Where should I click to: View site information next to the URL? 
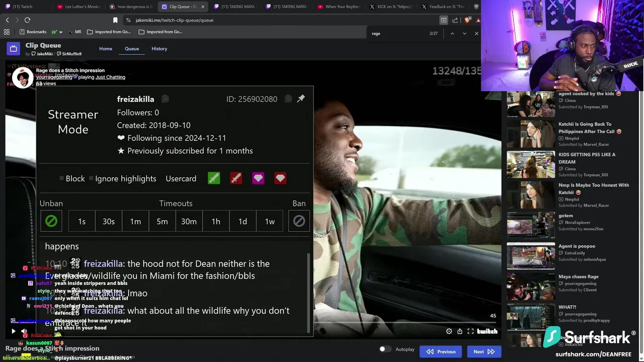(x=129, y=20)
